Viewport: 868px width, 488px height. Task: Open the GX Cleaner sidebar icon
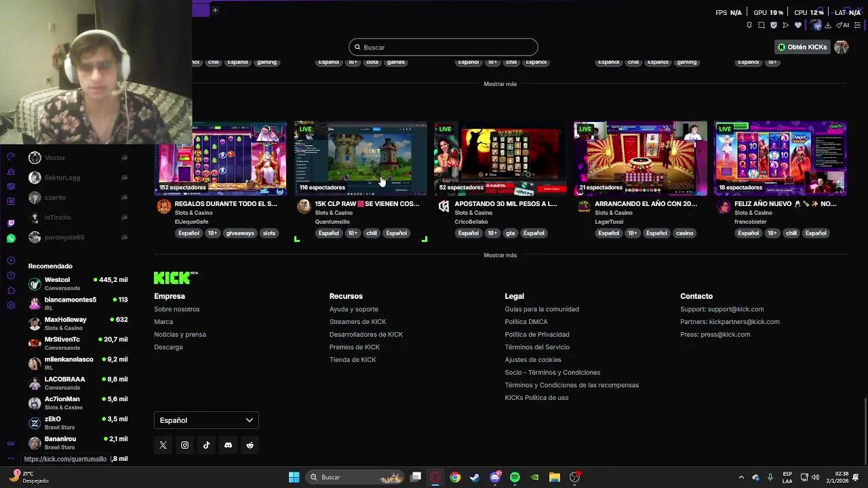pyautogui.click(x=11, y=171)
